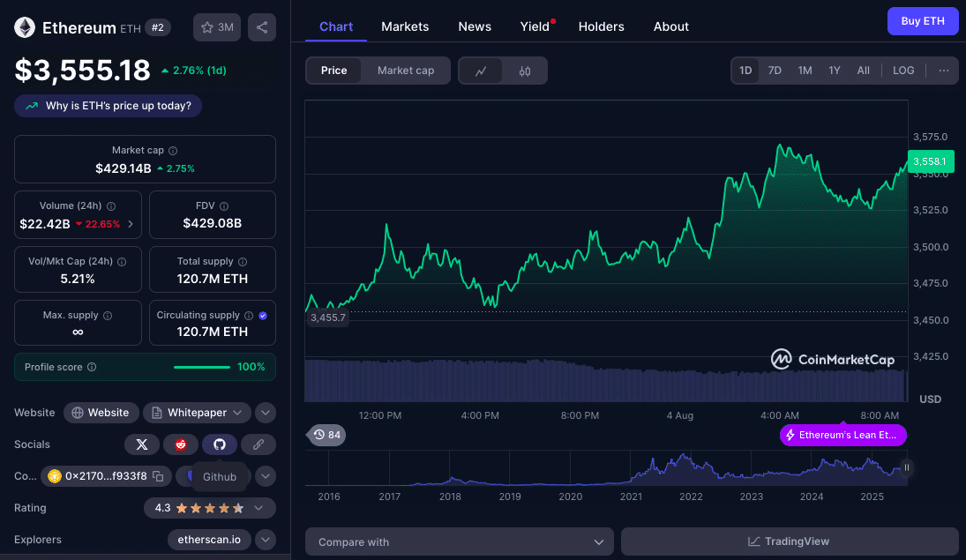Screen dimensions: 966x560
Task: Click the Buy ETH button
Action: point(922,21)
